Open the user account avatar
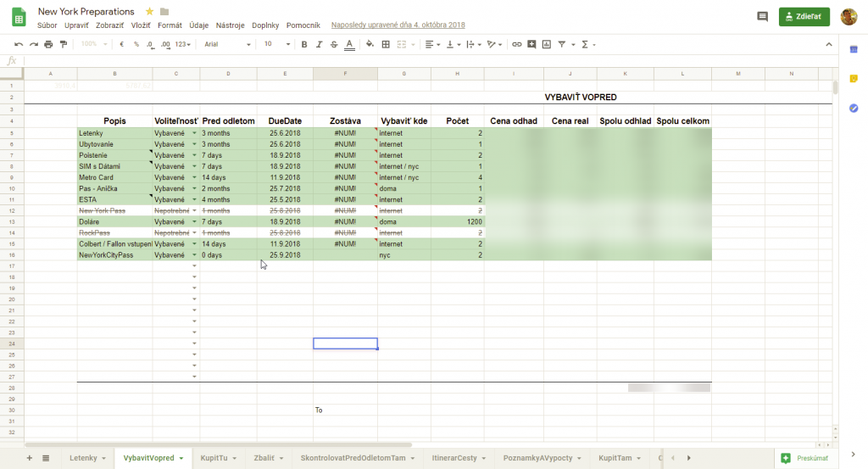This screenshot has width=868, height=469. (849, 17)
